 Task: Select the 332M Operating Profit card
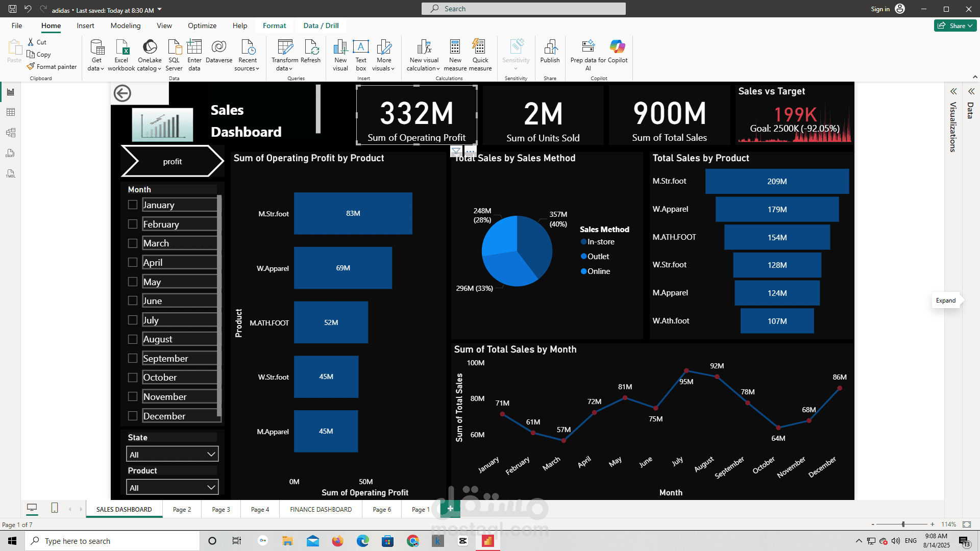coord(416,115)
